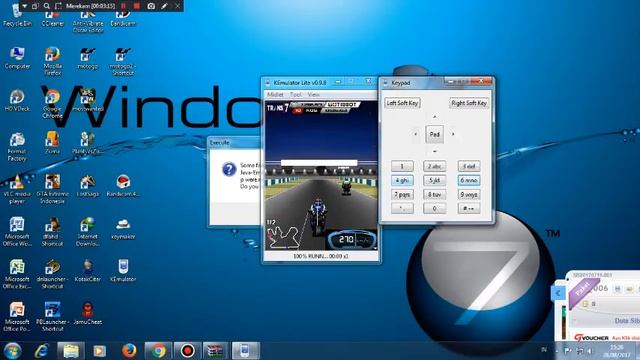The image size is (640, 360).
Task: Click keypad key 6 mno
Action: point(469,180)
